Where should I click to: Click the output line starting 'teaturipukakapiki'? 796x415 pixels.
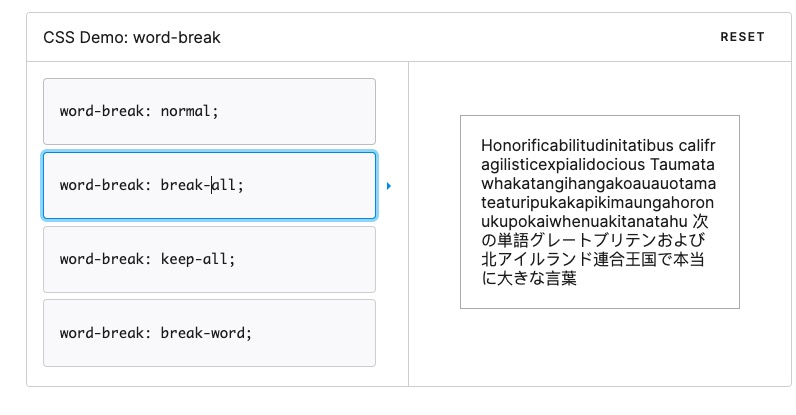pos(598,202)
